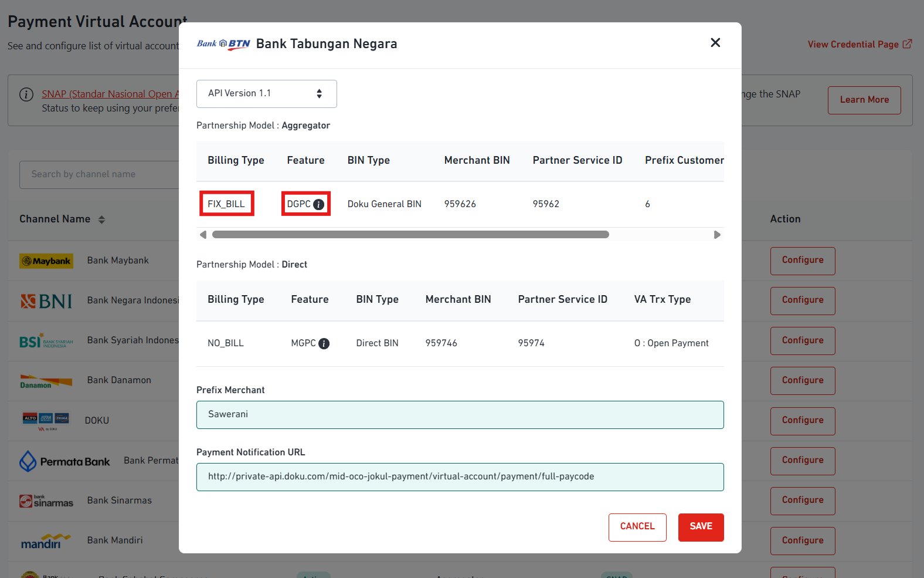Sort by Channel Name arrows icon
The width and height of the screenshot is (924, 578).
tap(101, 219)
